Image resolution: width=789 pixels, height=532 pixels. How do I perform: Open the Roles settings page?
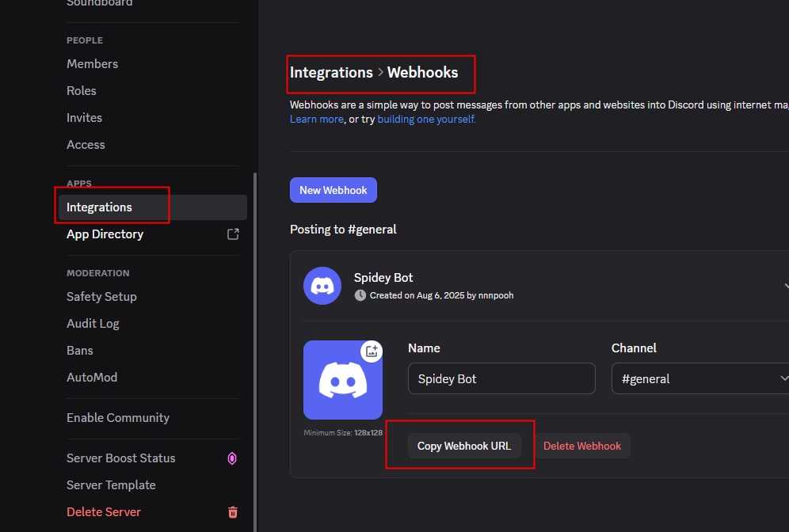point(82,90)
